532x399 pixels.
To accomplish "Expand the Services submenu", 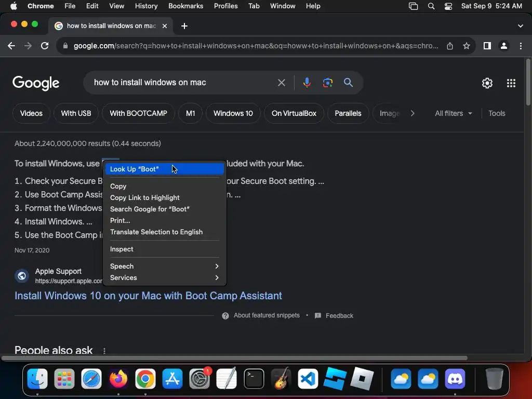I will click(165, 278).
